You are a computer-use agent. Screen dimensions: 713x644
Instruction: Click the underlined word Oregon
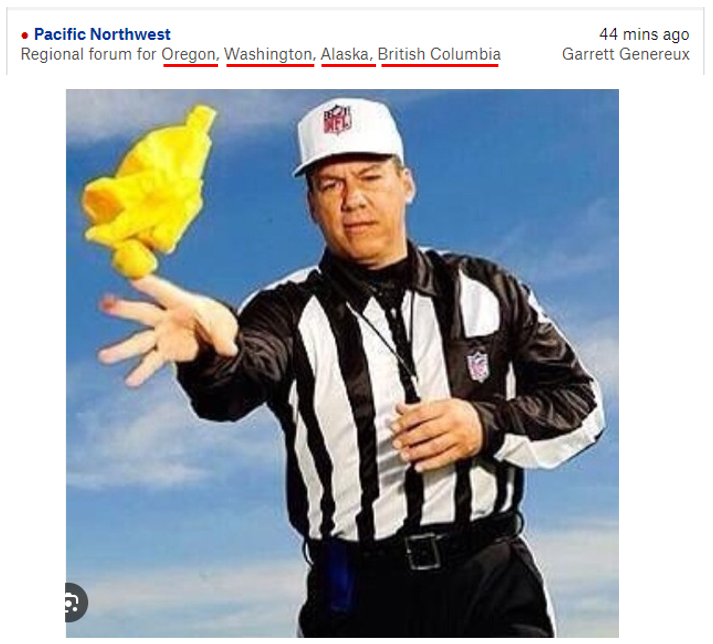pyautogui.click(x=188, y=54)
